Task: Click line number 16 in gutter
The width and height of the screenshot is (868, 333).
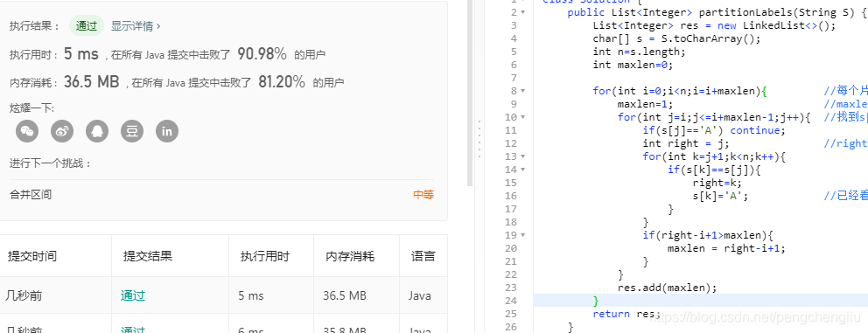Action: (510, 196)
